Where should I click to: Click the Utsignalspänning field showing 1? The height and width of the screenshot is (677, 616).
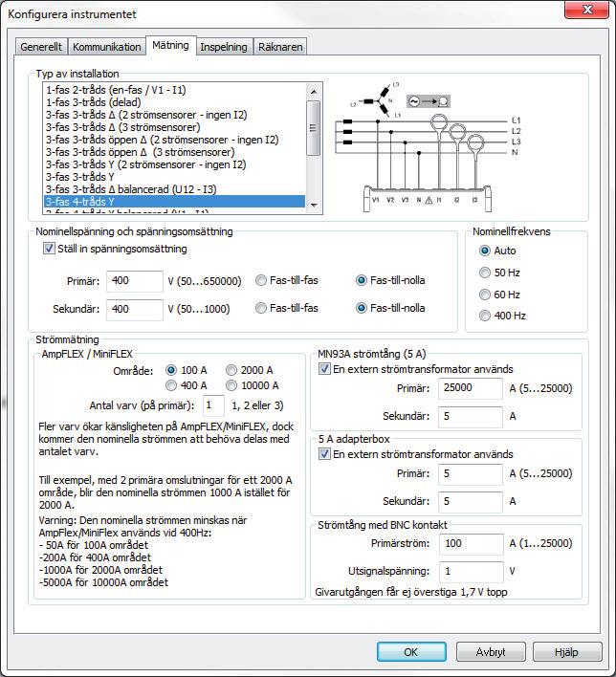point(472,572)
